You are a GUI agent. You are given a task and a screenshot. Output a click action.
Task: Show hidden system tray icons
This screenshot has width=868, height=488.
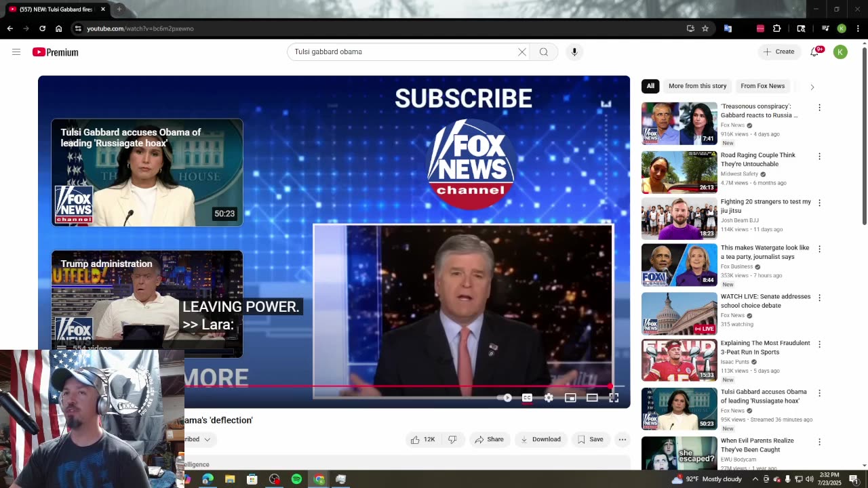pyautogui.click(x=755, y=479)
